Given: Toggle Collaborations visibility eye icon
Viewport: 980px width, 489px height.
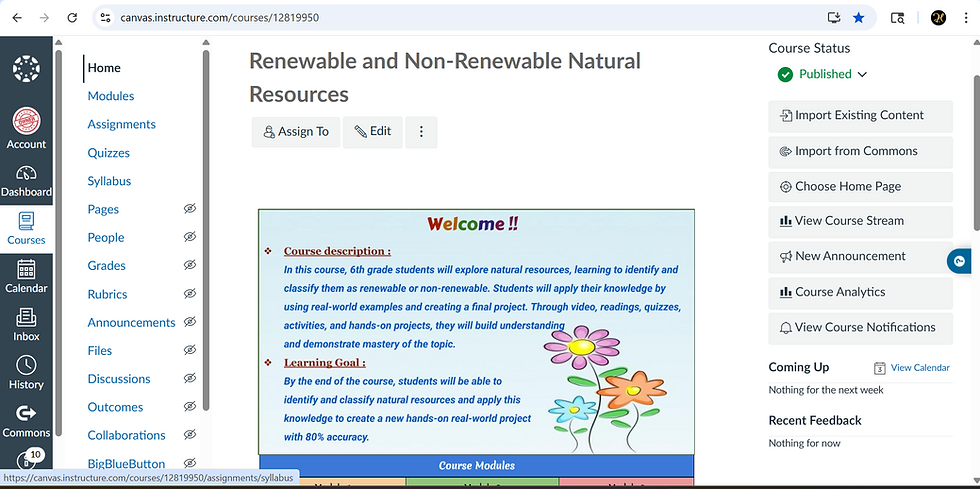Looking at the screenshot, I should click(190, 435).
